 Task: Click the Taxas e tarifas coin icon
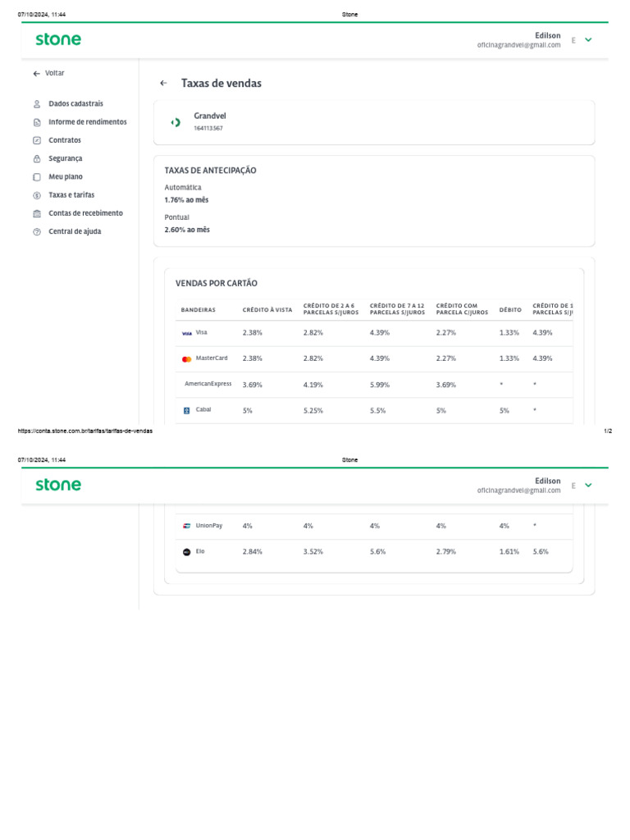pos(37,195)
